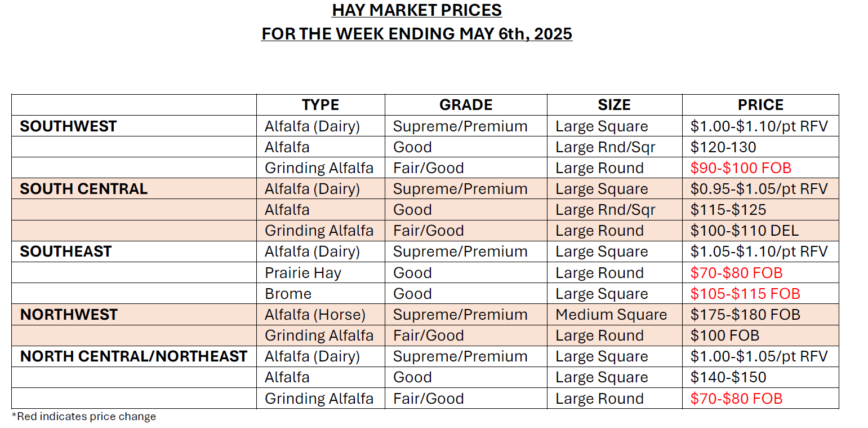
Task: Select the GRADE column header
Action: (x=465, y=105)
